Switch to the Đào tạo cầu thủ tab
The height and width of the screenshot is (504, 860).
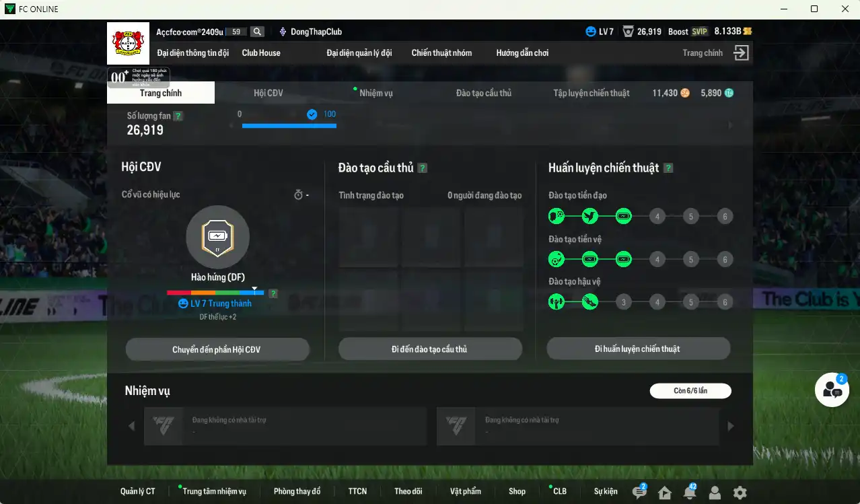[484, 93]
